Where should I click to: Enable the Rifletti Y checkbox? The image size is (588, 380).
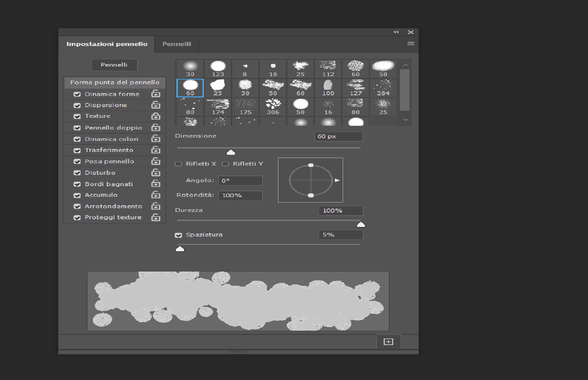(x=226, y=164)
